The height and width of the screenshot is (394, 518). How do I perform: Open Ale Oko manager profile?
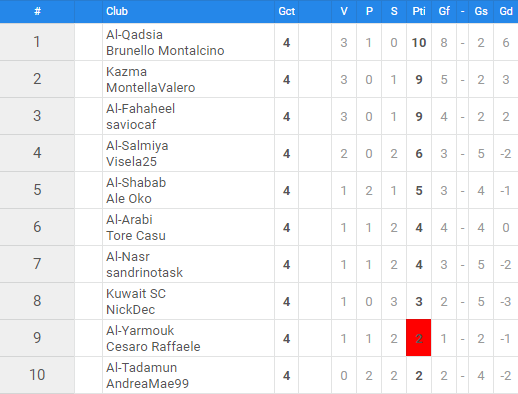[x=129, y=199]
